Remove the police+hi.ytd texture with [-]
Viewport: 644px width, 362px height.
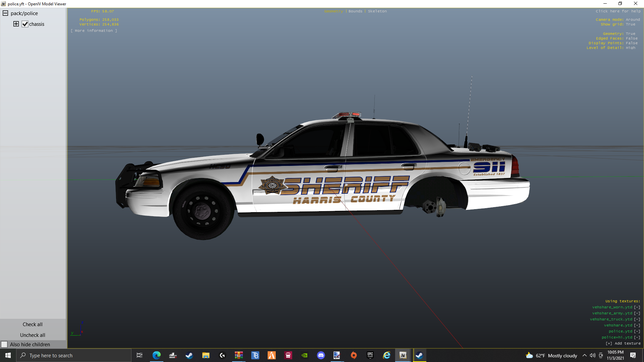click(x=637, y=337)
